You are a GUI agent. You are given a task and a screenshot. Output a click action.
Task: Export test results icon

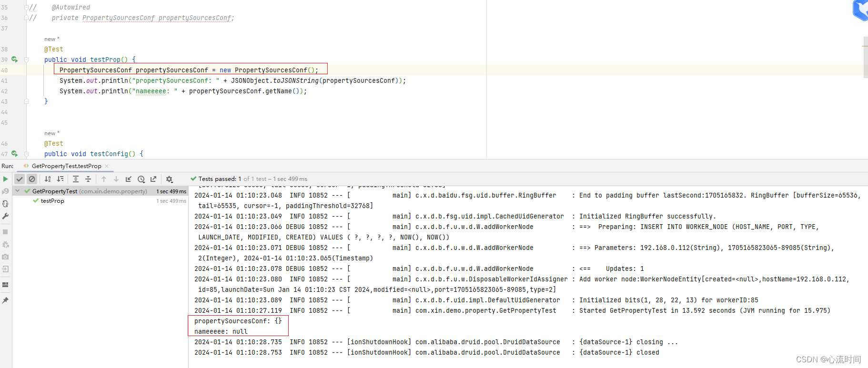pyautogui.click(x=153, y=179)
